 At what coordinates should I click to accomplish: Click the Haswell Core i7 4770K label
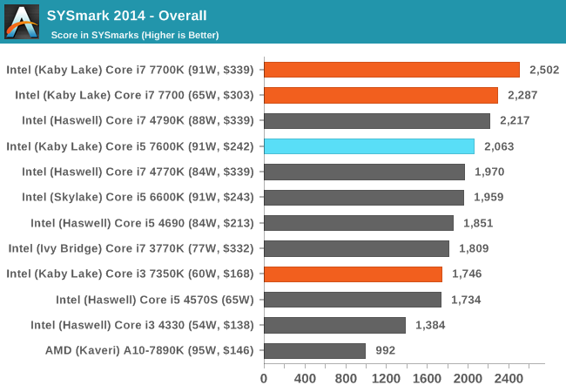tap(138, 172)
